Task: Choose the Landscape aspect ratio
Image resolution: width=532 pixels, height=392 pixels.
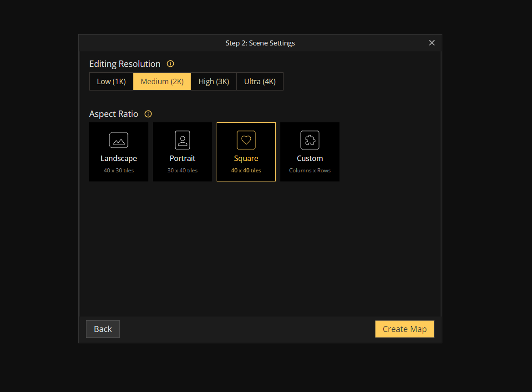Action: pos(119,152)
